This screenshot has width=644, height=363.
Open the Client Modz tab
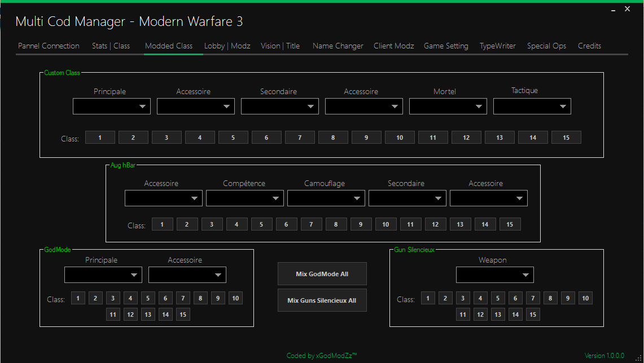pyautogui.click(x=393, y=46)
